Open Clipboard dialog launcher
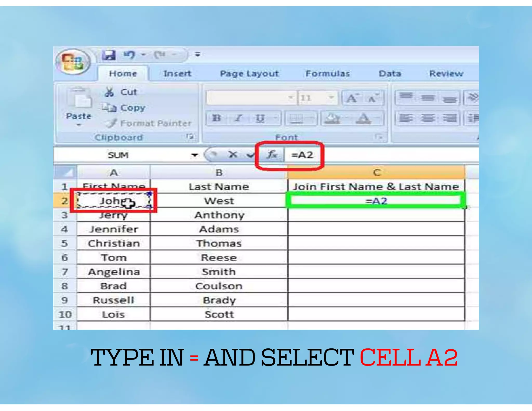This screenshot has height=411, width=532. [190, 136]
